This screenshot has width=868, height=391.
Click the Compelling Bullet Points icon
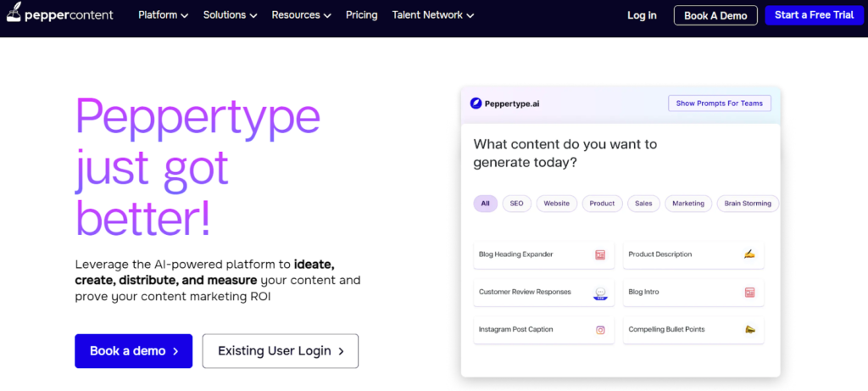749,330
